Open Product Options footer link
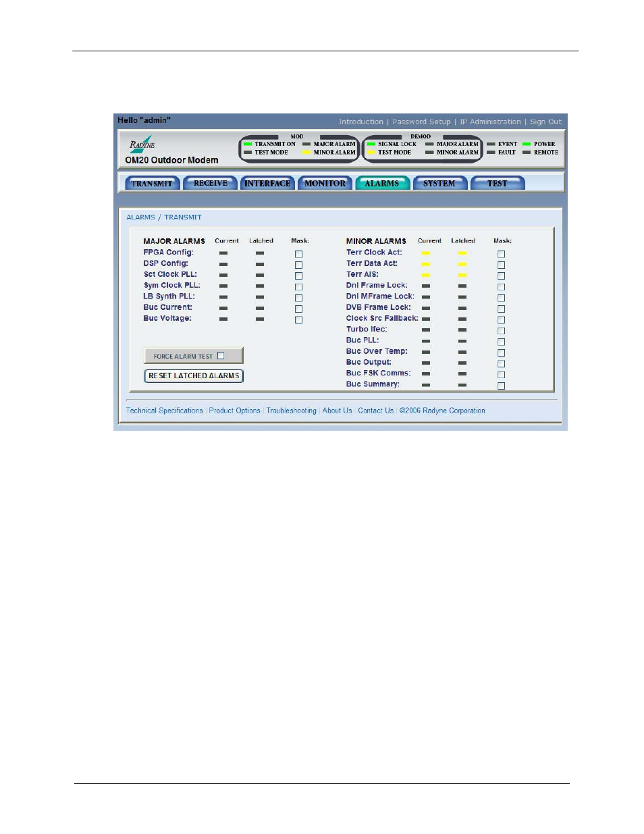The width and height of the screenshot is (644, 834). [234, 411]
